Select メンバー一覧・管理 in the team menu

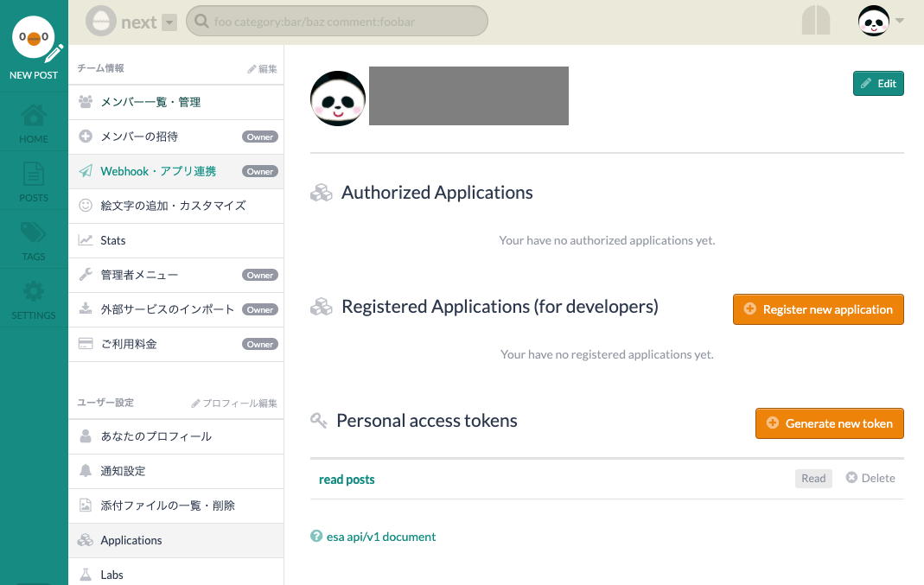tap(150, 102)
